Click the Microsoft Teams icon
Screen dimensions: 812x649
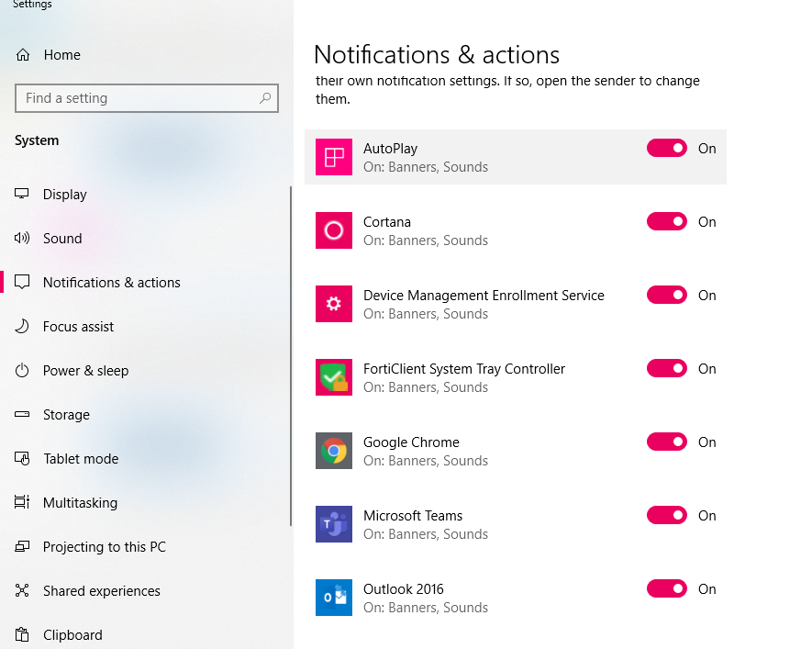click(334, 524)
